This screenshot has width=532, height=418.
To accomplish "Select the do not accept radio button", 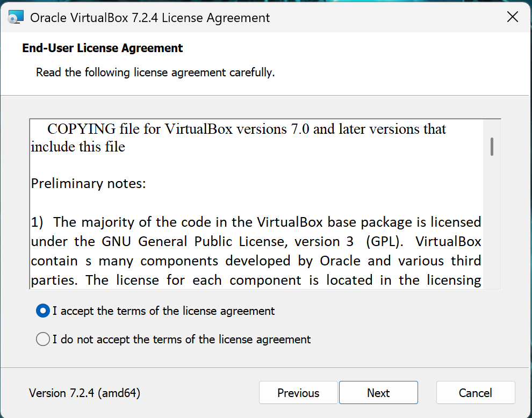I will [43, 339].
